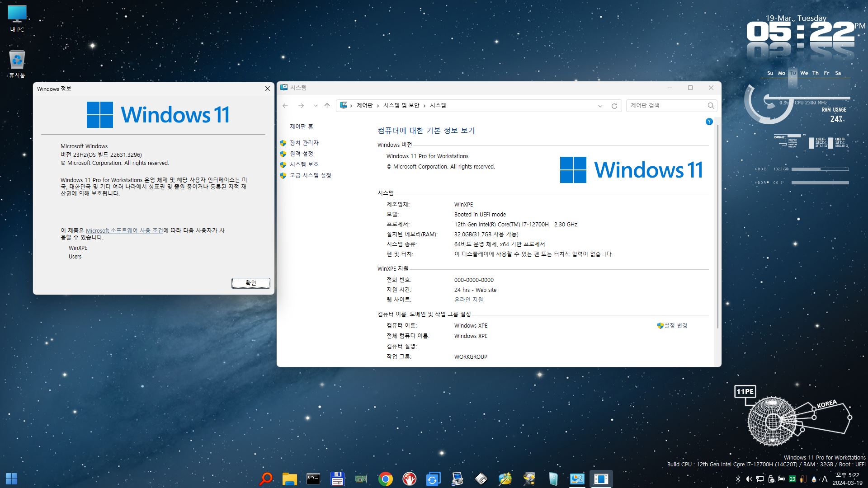868x488 pixels.
Task: Click the 확인 button in Windows 정보
Action: [251, 283]
